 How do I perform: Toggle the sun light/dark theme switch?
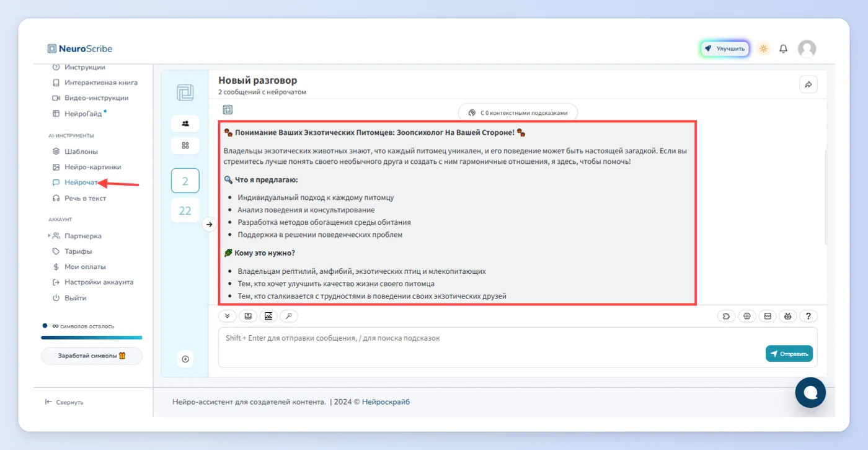[763, 48]
